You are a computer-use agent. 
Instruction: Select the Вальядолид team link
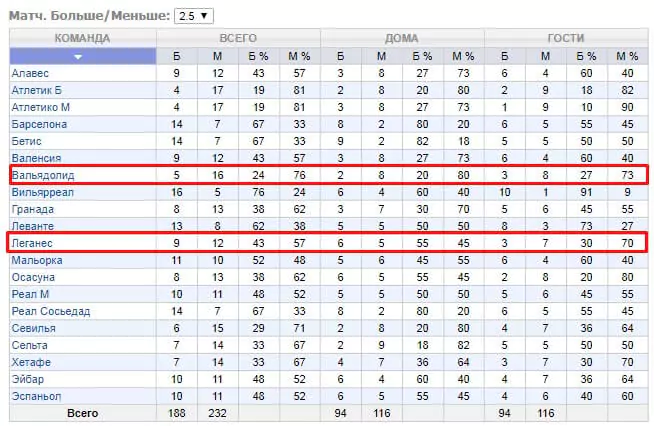43,175
